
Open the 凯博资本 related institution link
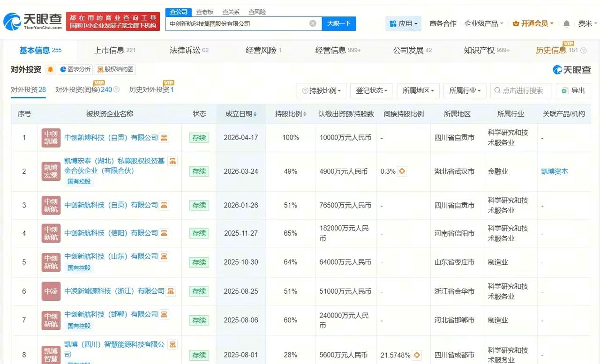tap(555, 171)
